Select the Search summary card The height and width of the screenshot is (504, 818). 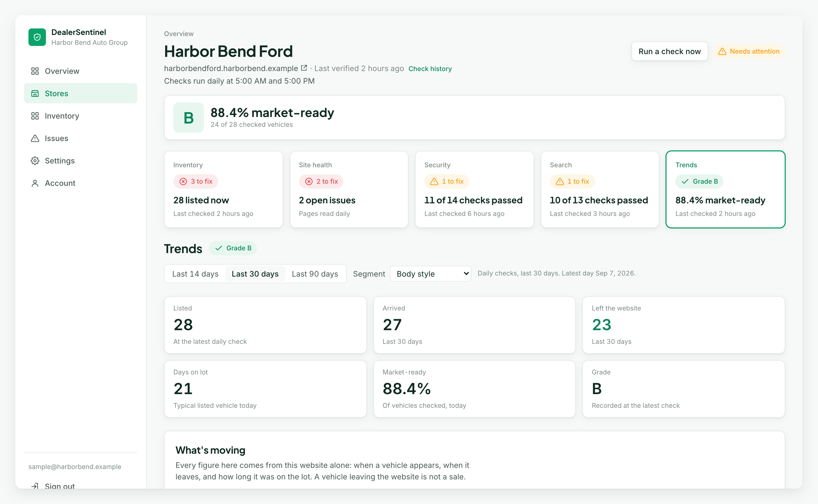point(600,189)
